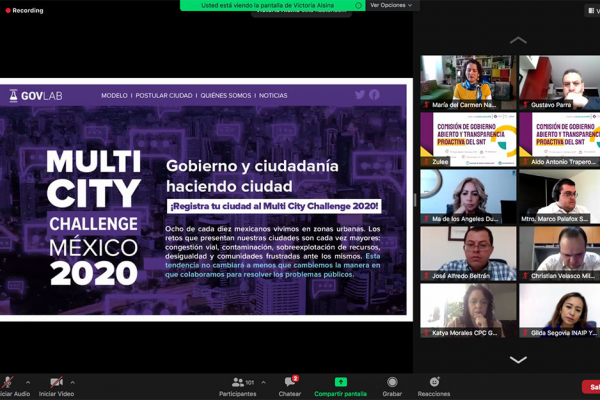The width and height of the screenshot is (600, 400).
Task: Open MODELO in the GovLab page menu
Action: click(114, 95)
